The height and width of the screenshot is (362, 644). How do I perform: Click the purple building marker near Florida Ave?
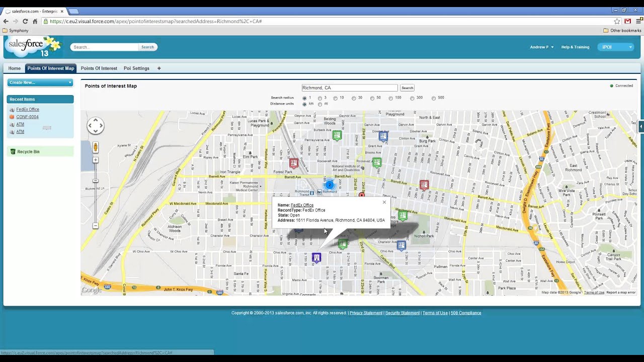pyautogui.click(x=316, y=258)
